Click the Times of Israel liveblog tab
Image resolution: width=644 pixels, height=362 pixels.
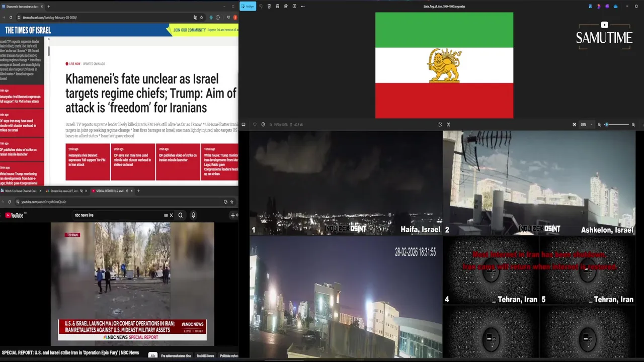22,7
